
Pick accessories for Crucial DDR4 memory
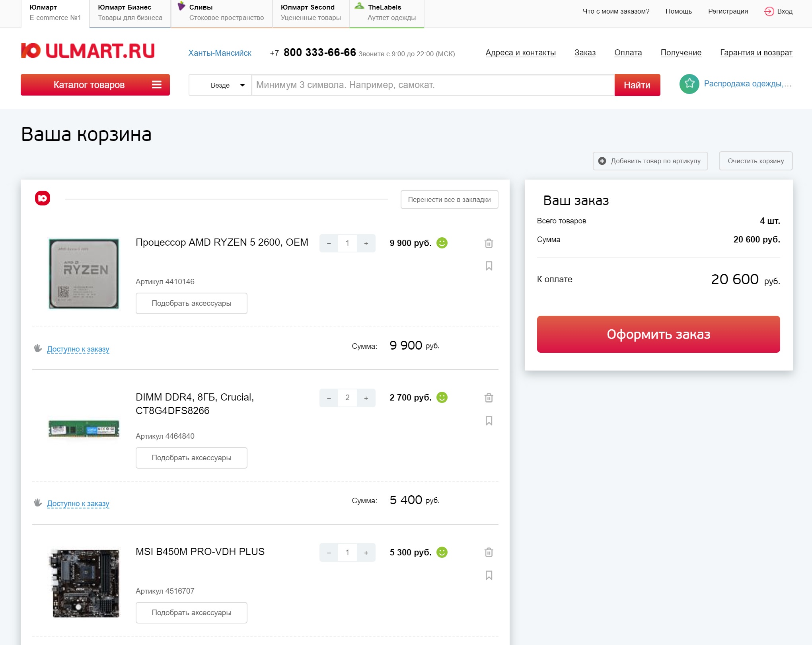[191, 458]
